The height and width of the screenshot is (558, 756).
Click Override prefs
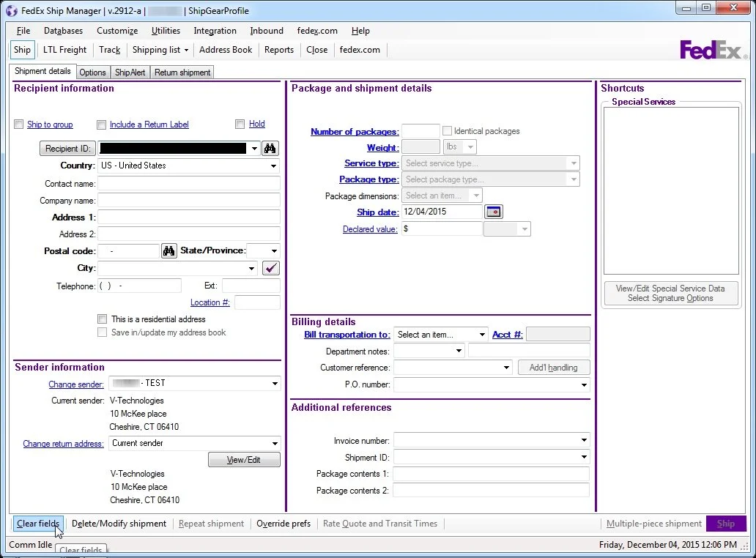coord(283,524)
